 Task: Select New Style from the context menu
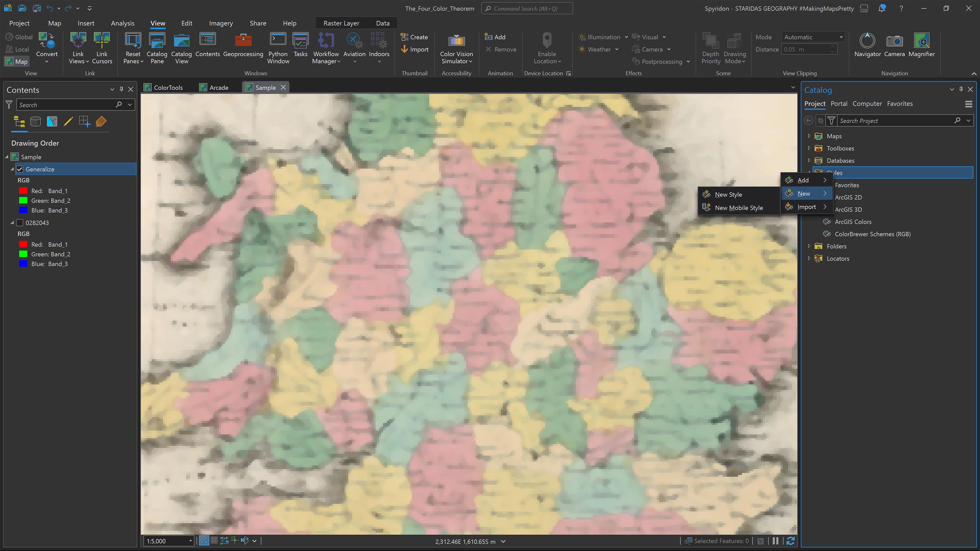pyautogui.click(x=728, y=194)
